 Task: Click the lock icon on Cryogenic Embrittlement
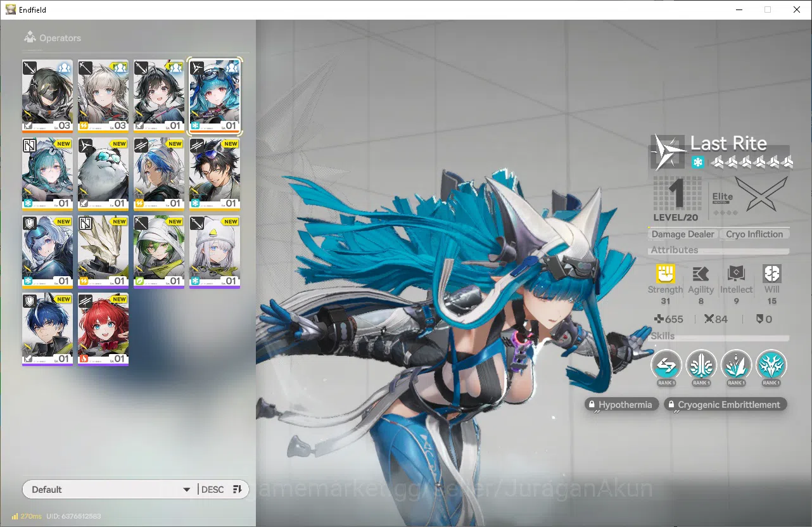point(671,405)
